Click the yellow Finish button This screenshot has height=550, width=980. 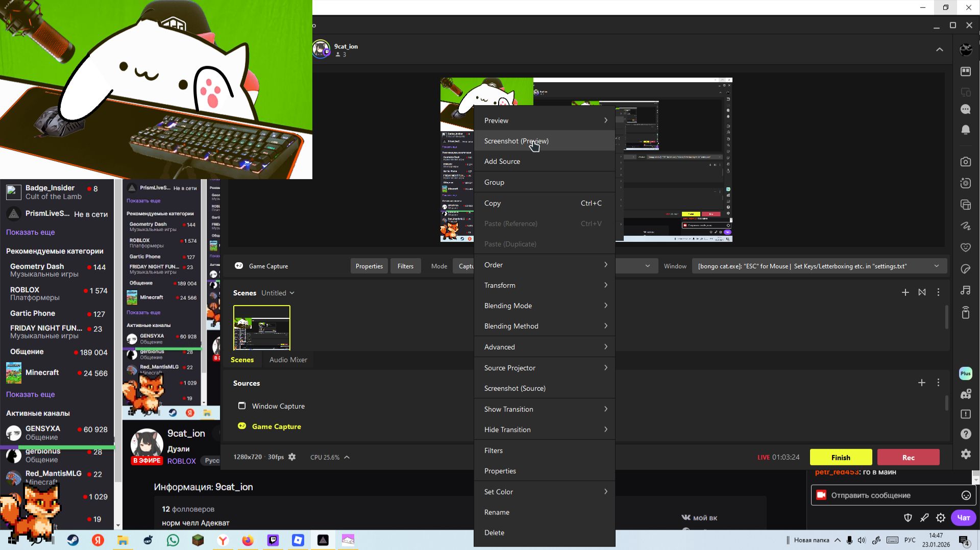(841, 457)
